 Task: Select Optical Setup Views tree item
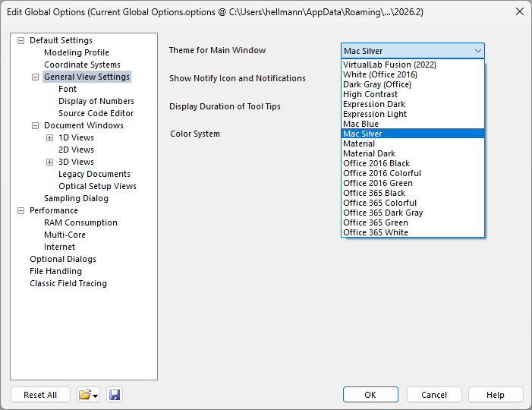(x=97, y=186)
